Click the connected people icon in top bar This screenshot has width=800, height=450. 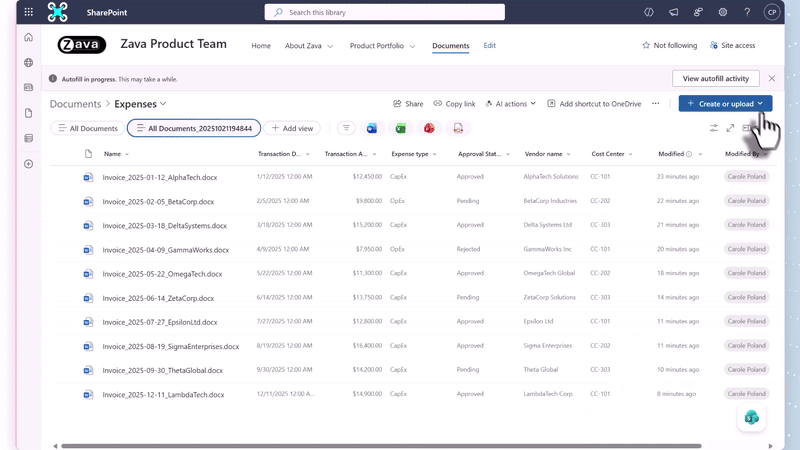pyautogui.click(x=698, y=12)
